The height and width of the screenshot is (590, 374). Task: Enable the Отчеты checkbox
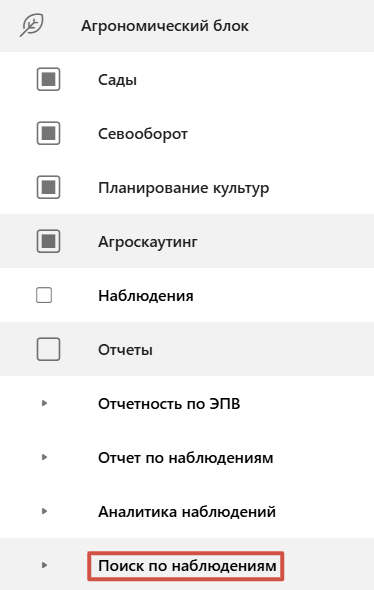pyautogui.click(x=48, y=349)
